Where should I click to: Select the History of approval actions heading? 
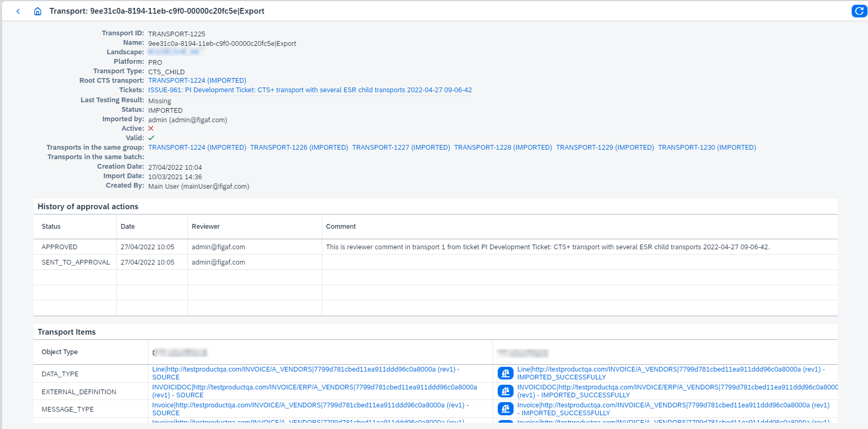(x=88, y=207)
